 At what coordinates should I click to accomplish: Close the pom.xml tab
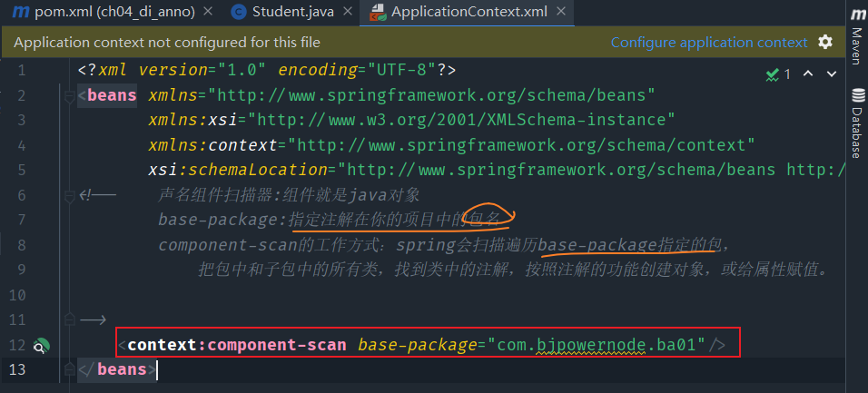click(208, 12)
